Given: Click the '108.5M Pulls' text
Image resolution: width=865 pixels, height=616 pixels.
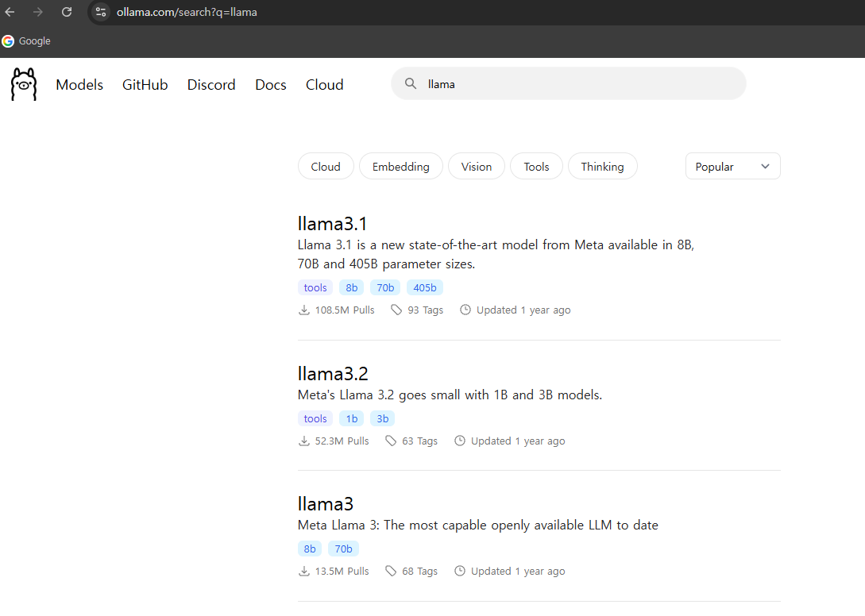Looking at the screenshot, I should pos(345,310).
